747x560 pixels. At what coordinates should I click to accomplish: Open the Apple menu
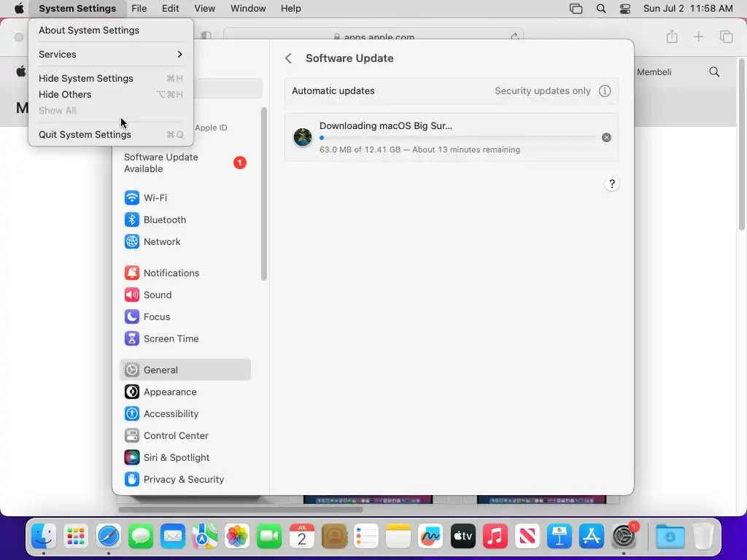click(18, 9)
